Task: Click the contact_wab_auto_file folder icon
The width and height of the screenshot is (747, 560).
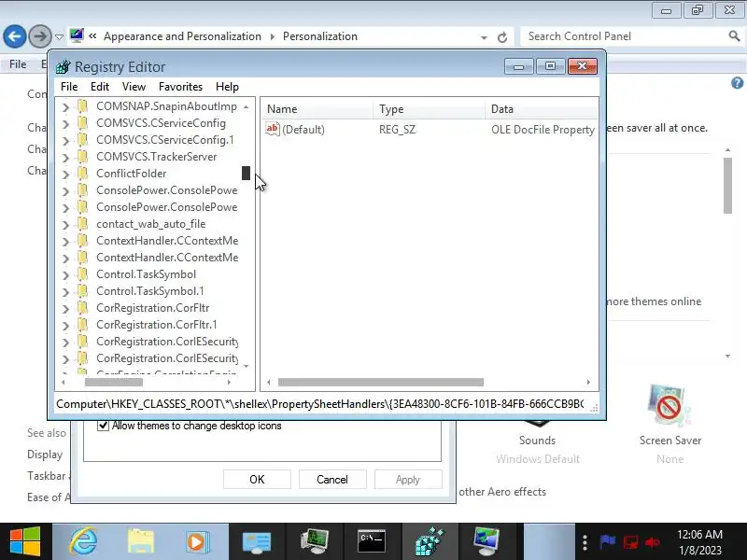Action: tap(82, 224)
